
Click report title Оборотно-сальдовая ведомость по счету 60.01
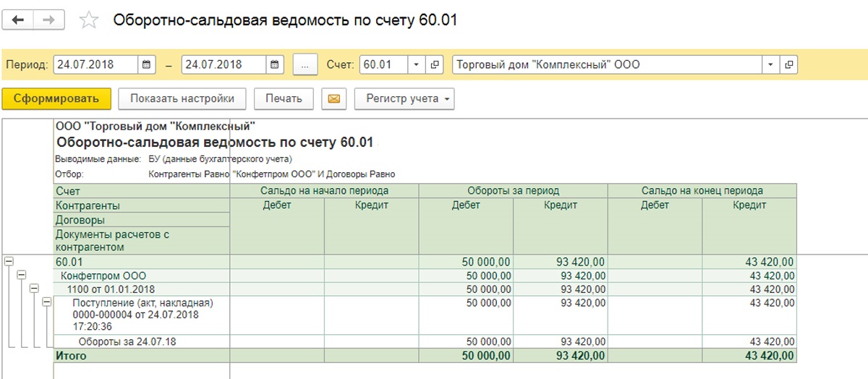pyautogui.click(x=215, y=142)
